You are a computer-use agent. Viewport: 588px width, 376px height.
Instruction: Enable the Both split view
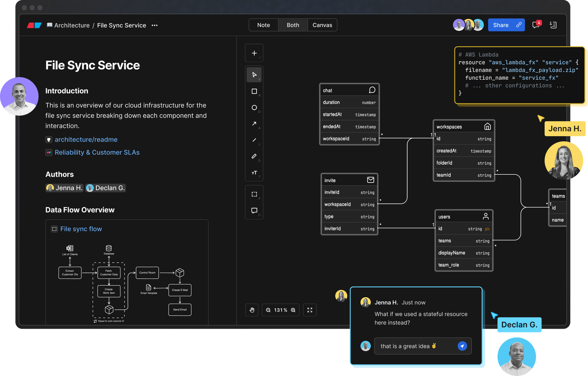pyautogui.click(x=293, y=25)
